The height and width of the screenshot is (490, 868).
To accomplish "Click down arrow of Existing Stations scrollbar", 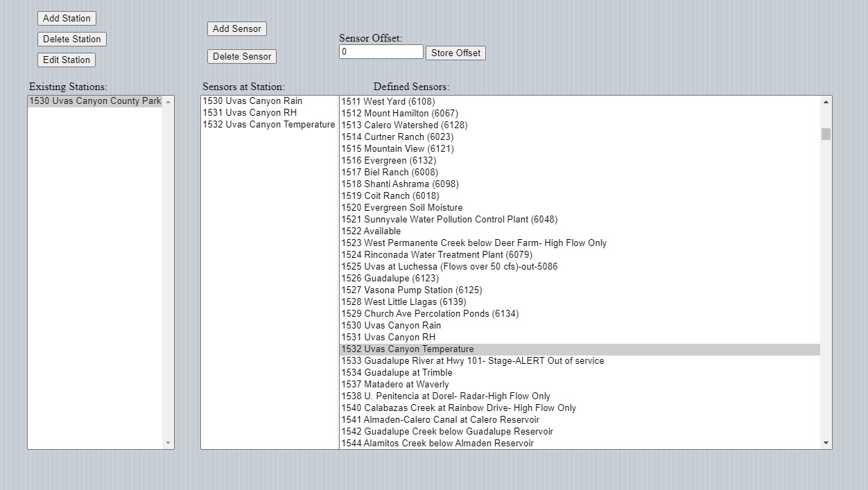I will click(x=168, y=443).
